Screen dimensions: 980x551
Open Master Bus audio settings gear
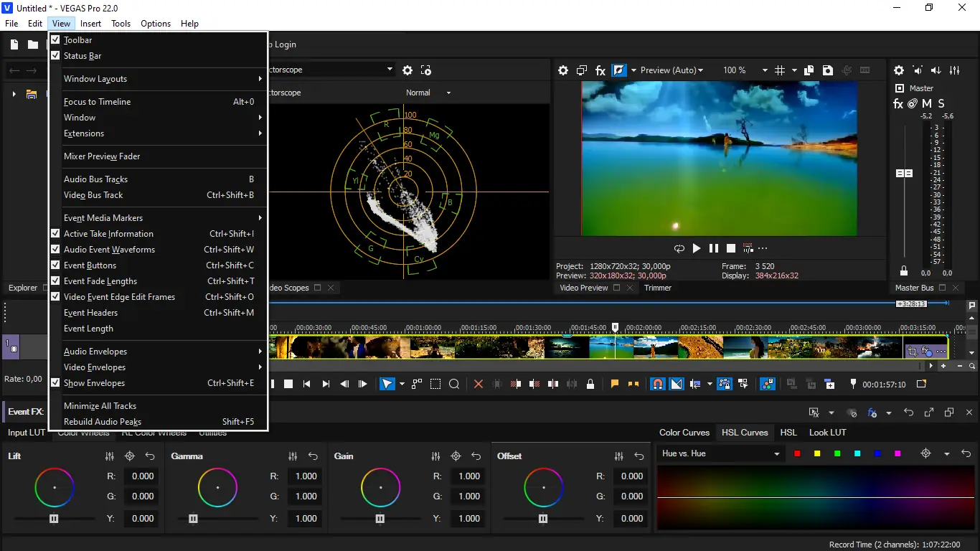coord(898,70)
